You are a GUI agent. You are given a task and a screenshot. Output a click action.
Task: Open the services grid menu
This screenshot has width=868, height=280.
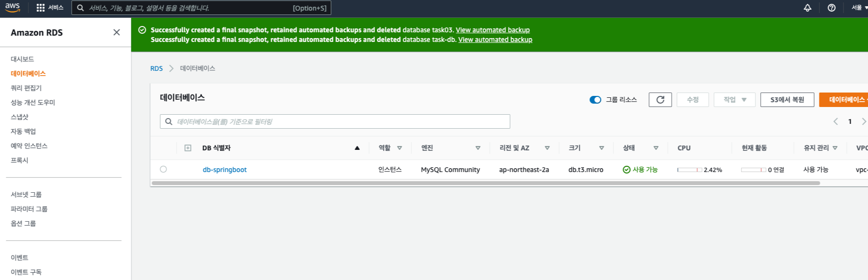(40, 8)
